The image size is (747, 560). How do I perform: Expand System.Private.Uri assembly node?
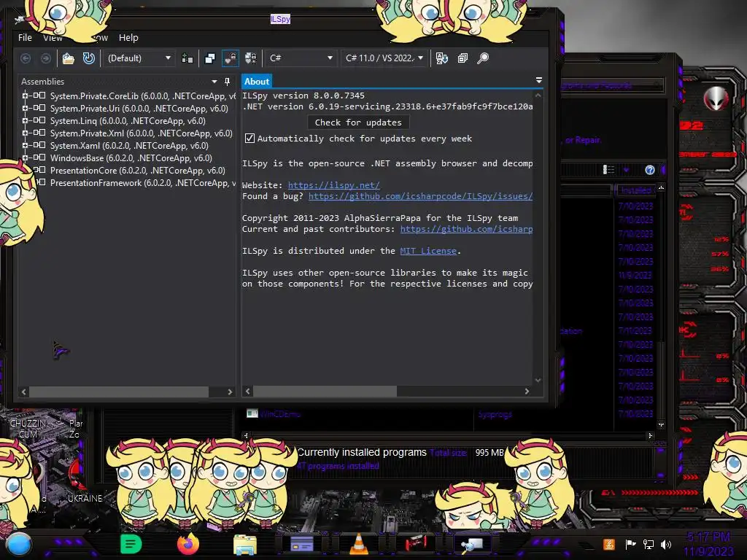tap(25, 108)
